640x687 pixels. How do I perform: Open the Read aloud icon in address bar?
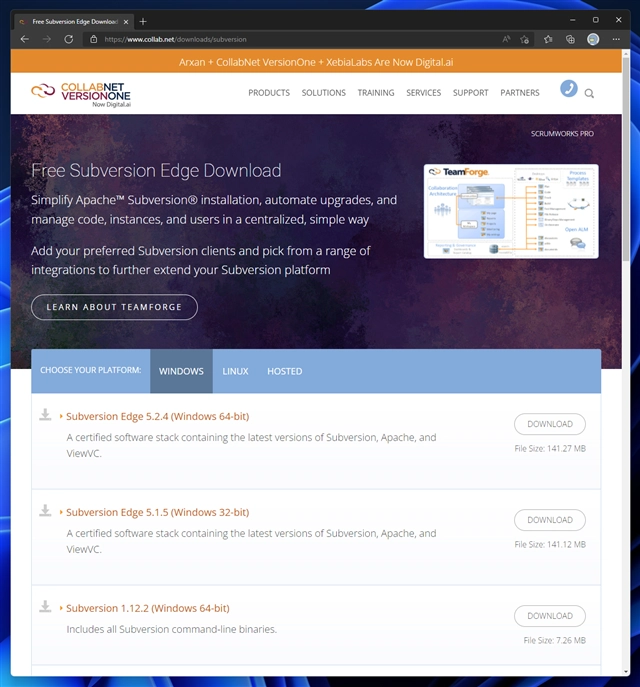(x=506, y=39)
